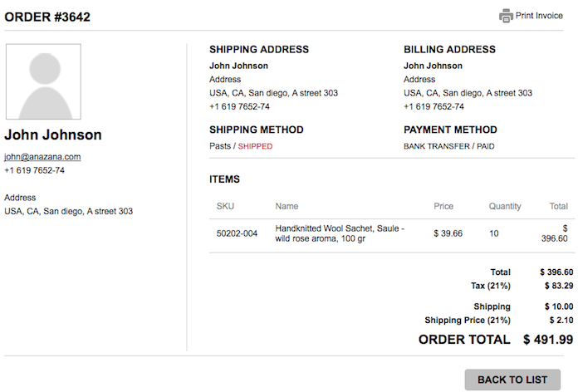The height and width of the screenshot is (392, 578).
Task: Click the ORDER #3642 heading
Action: tap(47, 17)
